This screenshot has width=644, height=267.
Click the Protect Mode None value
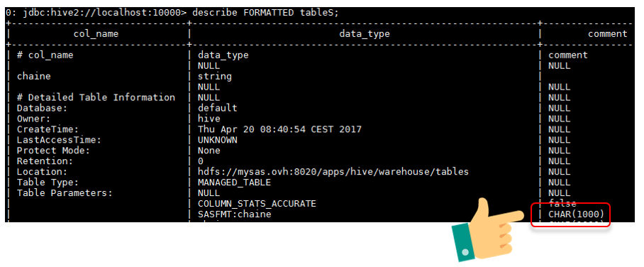click(209, 151)
